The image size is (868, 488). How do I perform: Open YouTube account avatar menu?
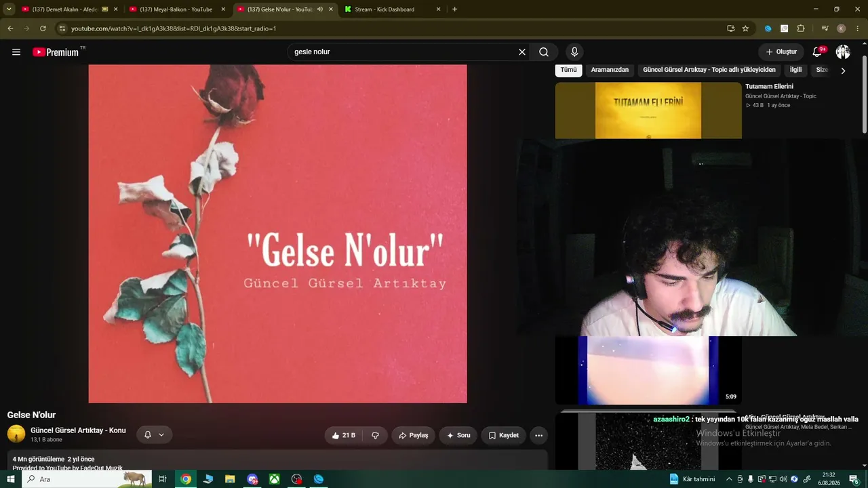point(843,52)
